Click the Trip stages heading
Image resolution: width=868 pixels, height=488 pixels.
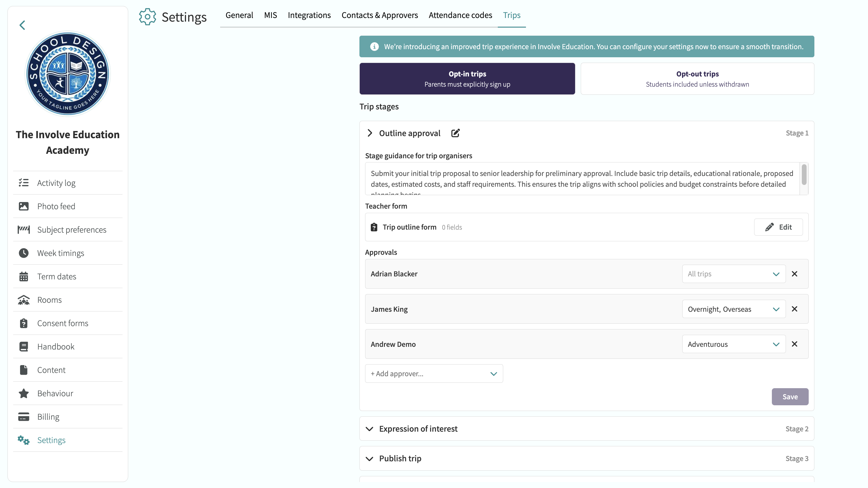coord(379,107)
